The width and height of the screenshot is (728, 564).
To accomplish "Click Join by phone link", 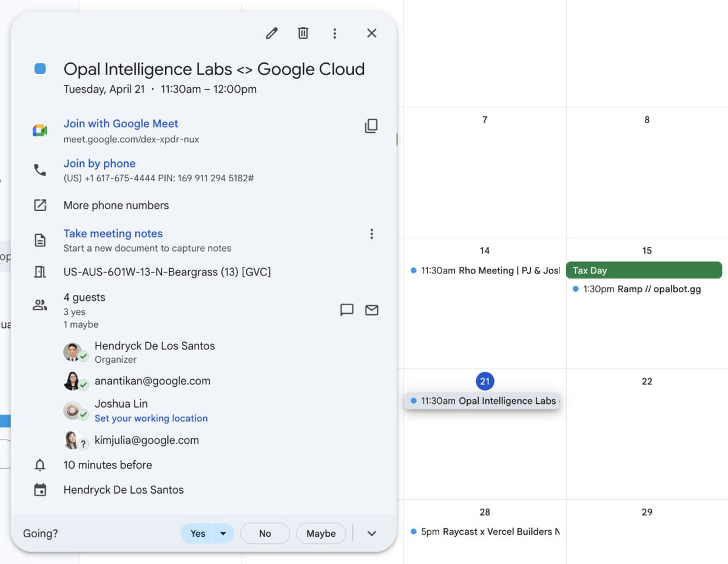I will 99,164.
